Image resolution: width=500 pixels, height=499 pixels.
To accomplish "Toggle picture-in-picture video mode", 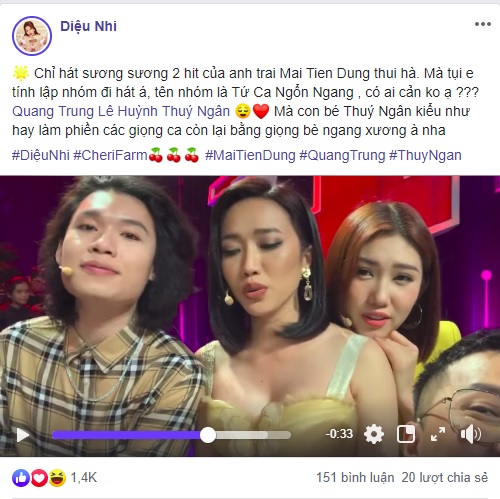I will pos(406,434).
